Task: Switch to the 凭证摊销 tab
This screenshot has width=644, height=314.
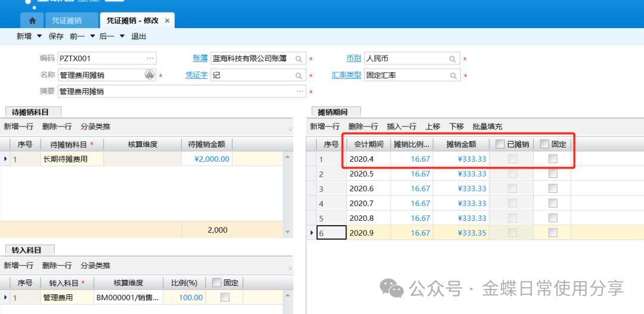Action: tap(66, 20)
